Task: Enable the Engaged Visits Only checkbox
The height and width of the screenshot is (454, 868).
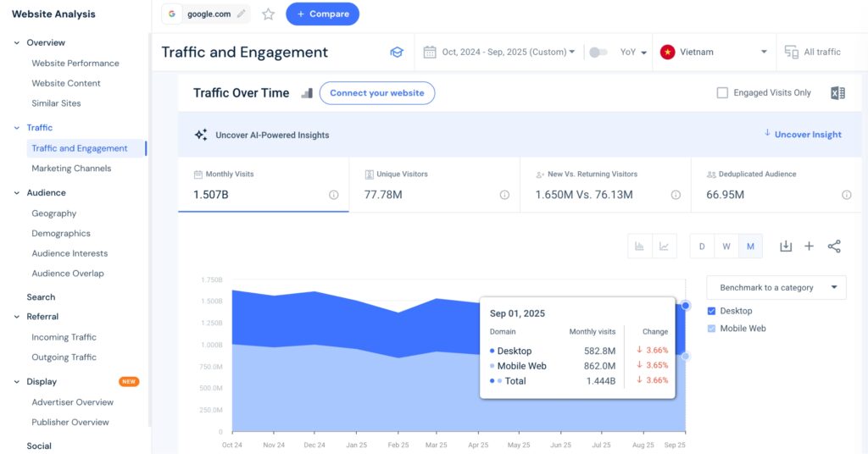Action: pos(722,93)
